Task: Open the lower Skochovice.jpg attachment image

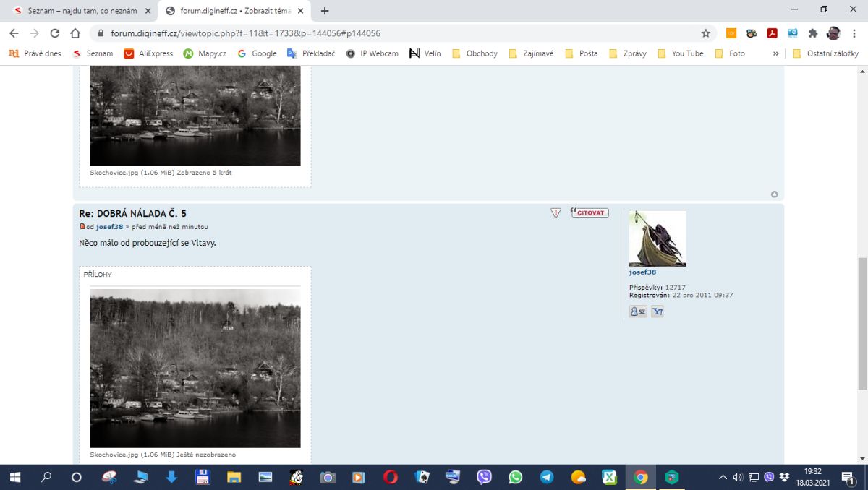Action: coord(195,368)
